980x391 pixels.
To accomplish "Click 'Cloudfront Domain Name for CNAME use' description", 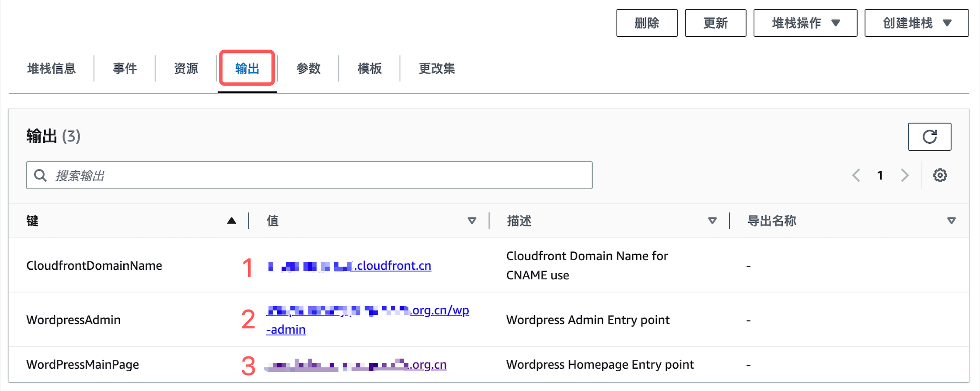I will coord(587,265).
